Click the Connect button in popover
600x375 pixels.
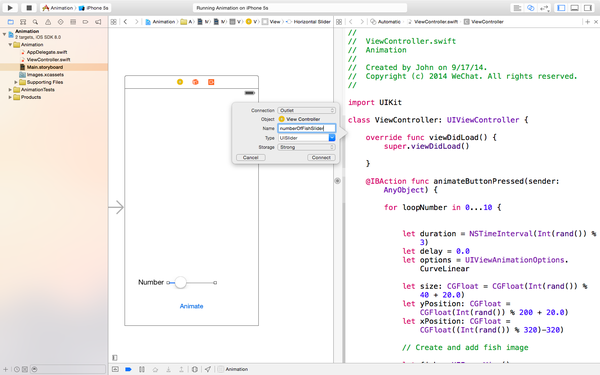pos(321,157)
